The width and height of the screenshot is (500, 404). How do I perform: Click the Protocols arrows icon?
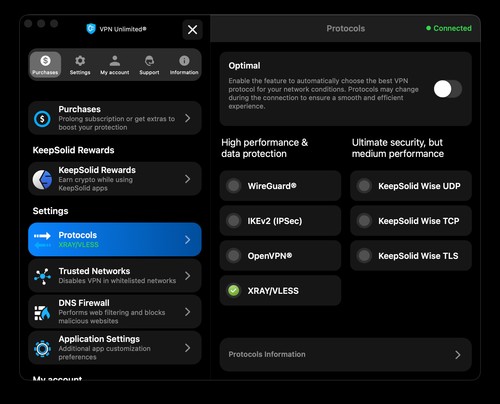(x=42, y=240)
